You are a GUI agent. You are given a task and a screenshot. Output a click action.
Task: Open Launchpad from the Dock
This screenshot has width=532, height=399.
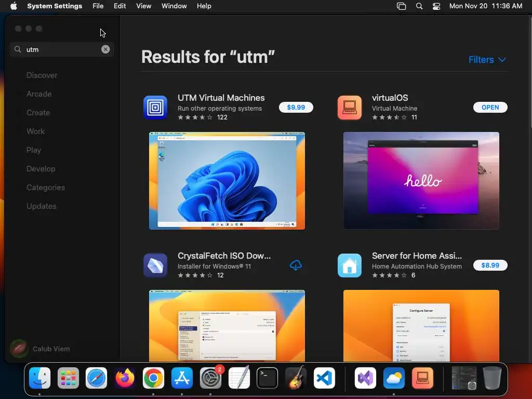pyautogui.click(x=68, y=378)
